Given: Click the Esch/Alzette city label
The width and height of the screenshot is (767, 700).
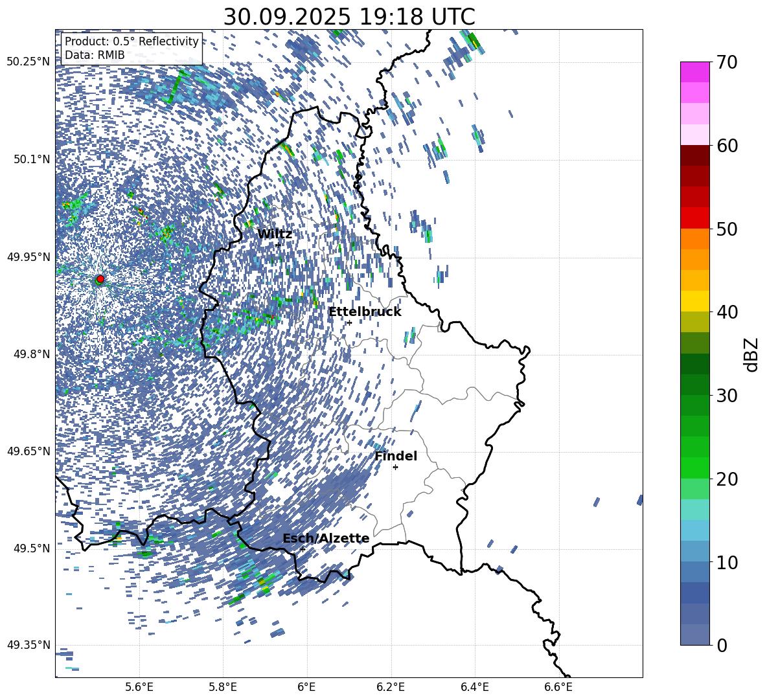Looking at the screenshot, I should [326, 539].
